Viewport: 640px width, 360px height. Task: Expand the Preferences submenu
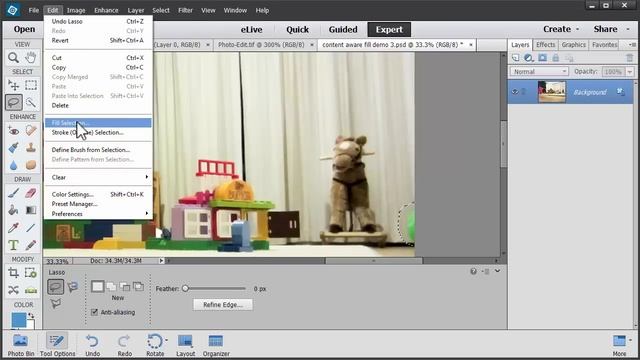click(98, 214)
